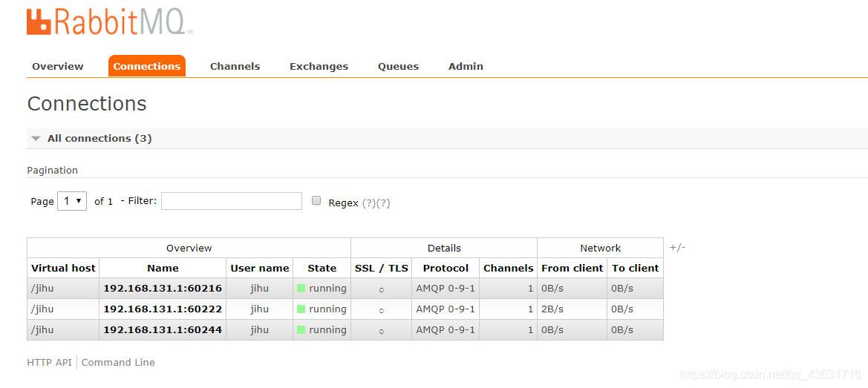This screenshot has height=388, width=868.
Task: Open the Command Line link
Action: tap(118, 363)
